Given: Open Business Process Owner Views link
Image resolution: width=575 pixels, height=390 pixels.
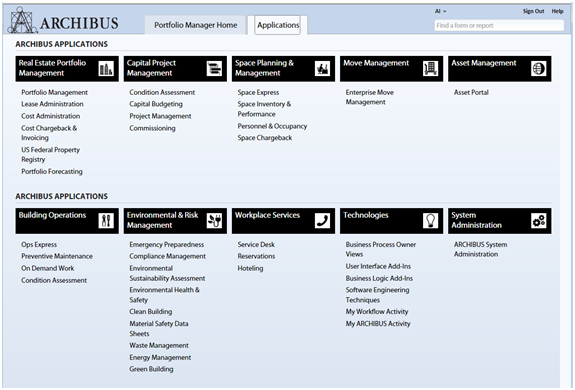Looking at the screenshot, I should (381, 249).
